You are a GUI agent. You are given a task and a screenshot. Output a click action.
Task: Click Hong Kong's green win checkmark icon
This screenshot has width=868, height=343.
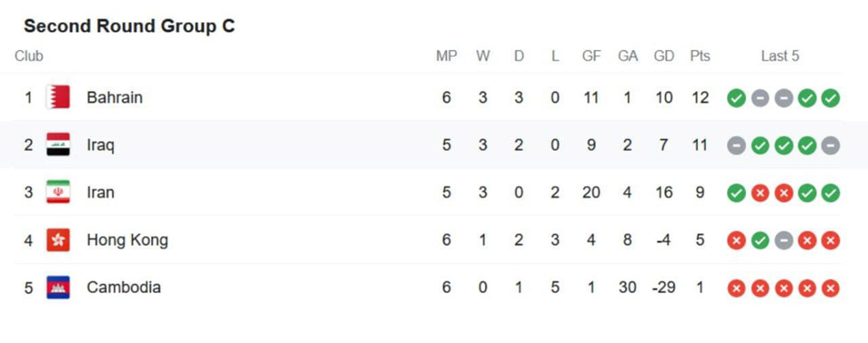point(760,241)
